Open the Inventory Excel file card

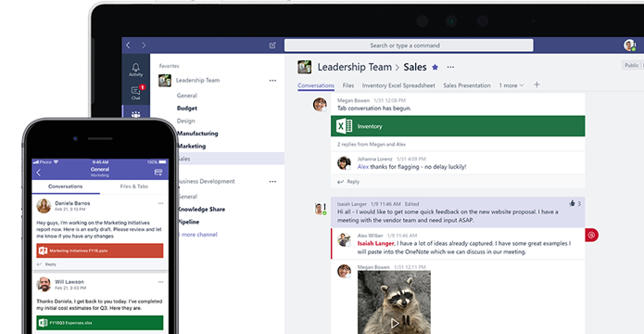[458, 126]
